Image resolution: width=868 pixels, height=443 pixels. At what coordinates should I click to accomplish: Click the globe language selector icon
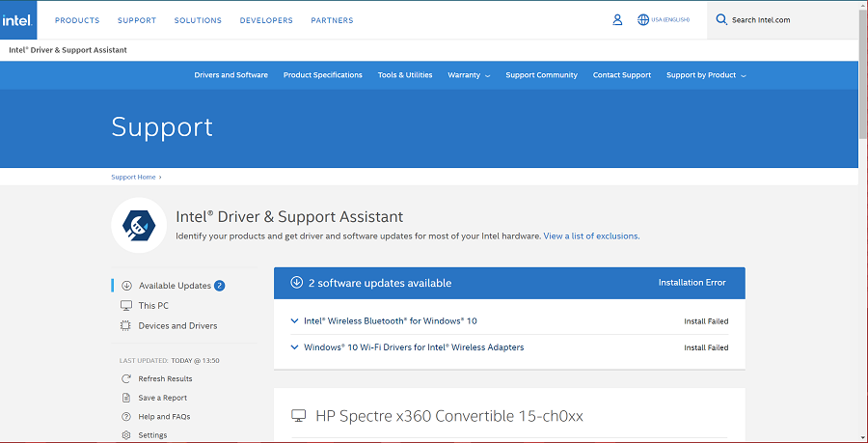pos(643,19)
